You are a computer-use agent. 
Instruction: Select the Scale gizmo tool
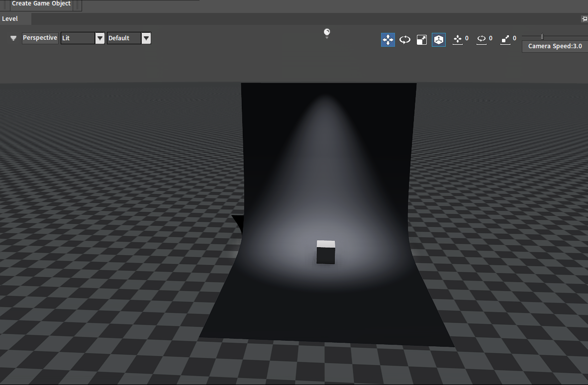(421, 40)
